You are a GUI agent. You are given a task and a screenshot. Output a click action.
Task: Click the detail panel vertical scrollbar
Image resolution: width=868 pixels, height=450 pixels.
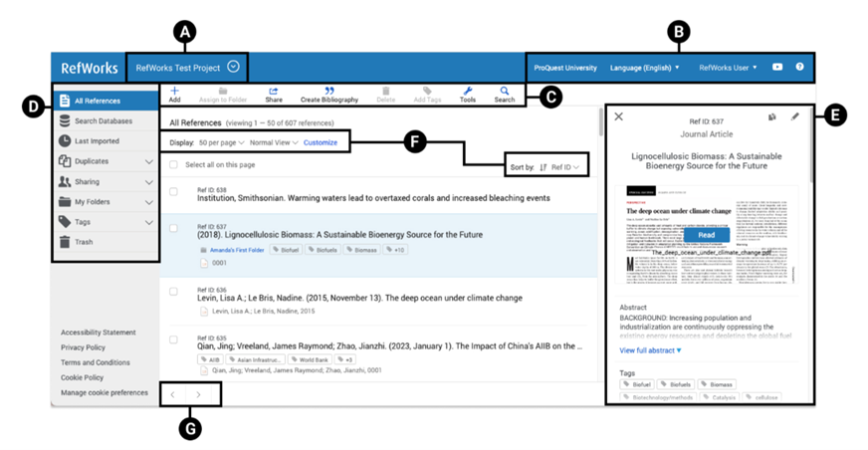tap(811, 145)
